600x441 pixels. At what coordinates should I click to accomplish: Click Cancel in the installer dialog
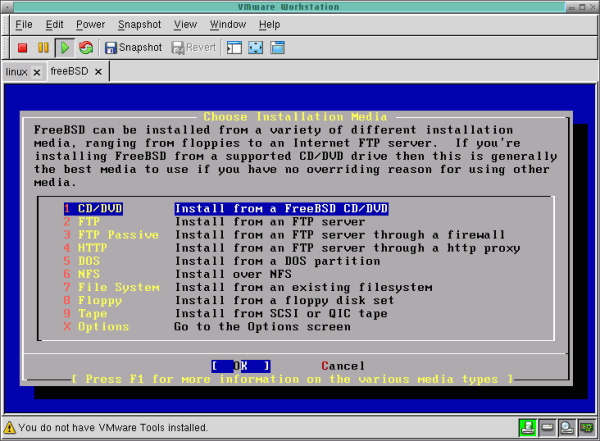tap(343, 366)
